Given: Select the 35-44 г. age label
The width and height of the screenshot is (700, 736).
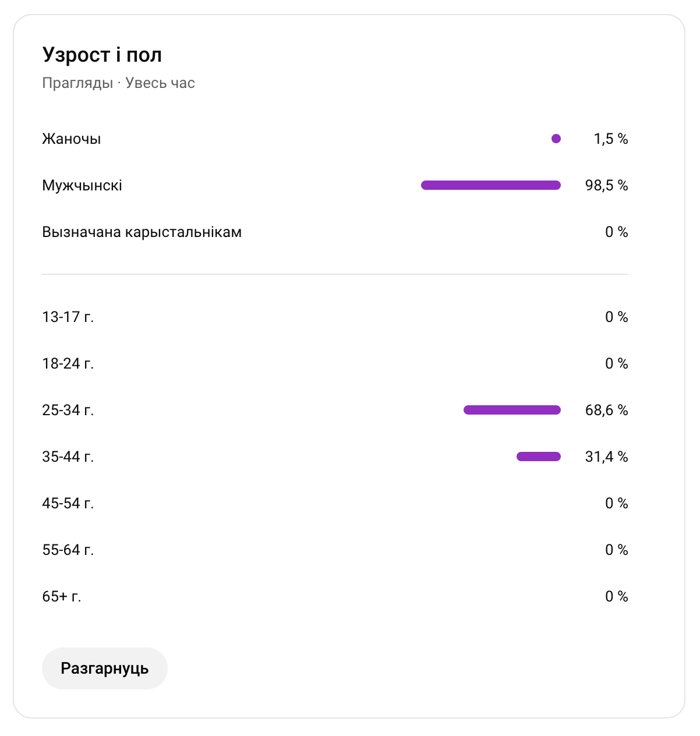Looking at the screenshot, I should point(68,457).
